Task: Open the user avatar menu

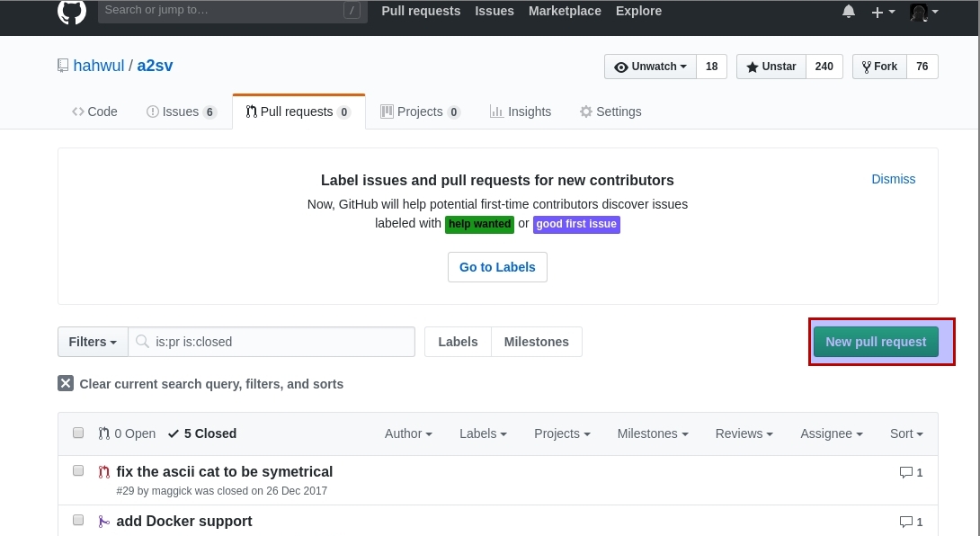Action: pos(923,12)
